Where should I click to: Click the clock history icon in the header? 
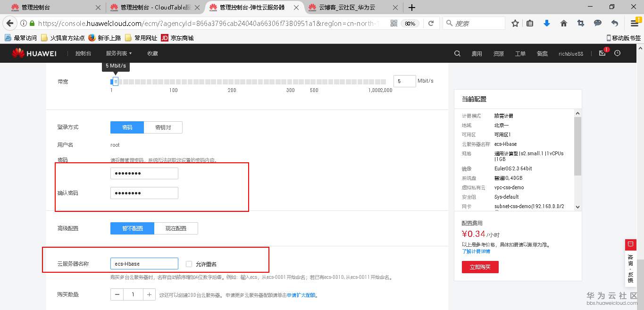click(x=617, y=53)
